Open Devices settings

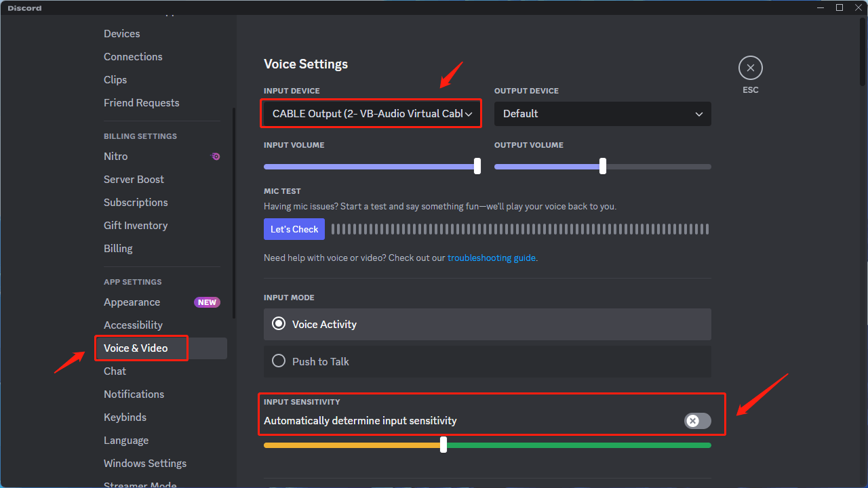click(121, 33)
